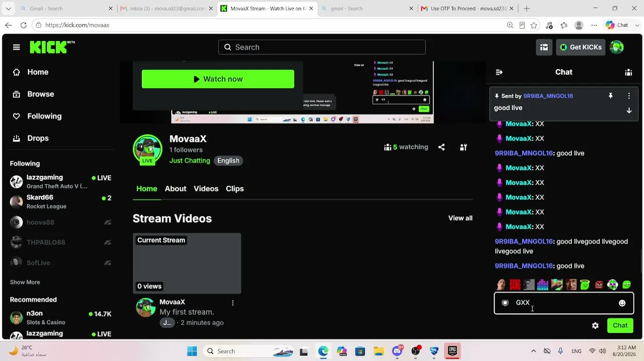Open the MovaaX channel avatar
Viewport: 644px width, 361px height.
point(147,149)
